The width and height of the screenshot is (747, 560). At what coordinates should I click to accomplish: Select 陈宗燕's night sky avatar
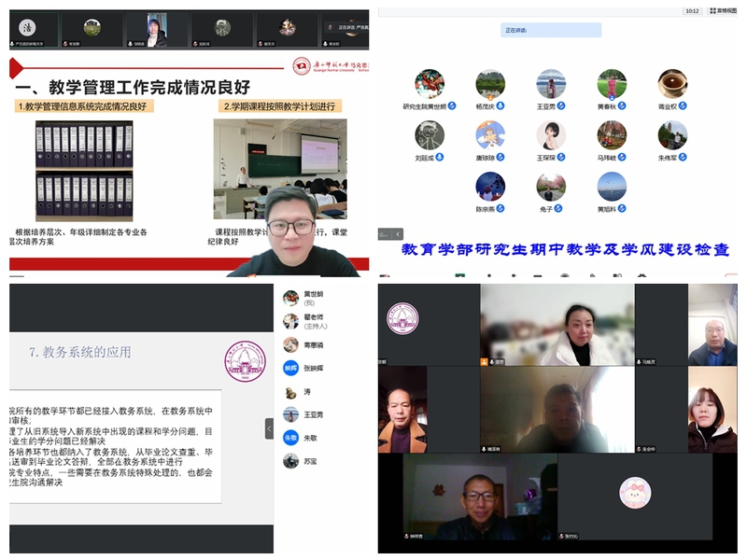(490, 187)
